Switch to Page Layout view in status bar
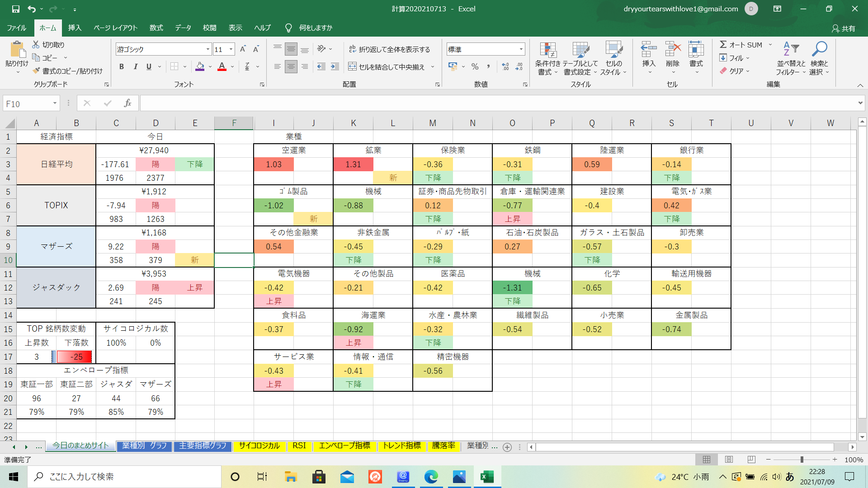This screenshot has height=488, width=868. click(729, 460)
